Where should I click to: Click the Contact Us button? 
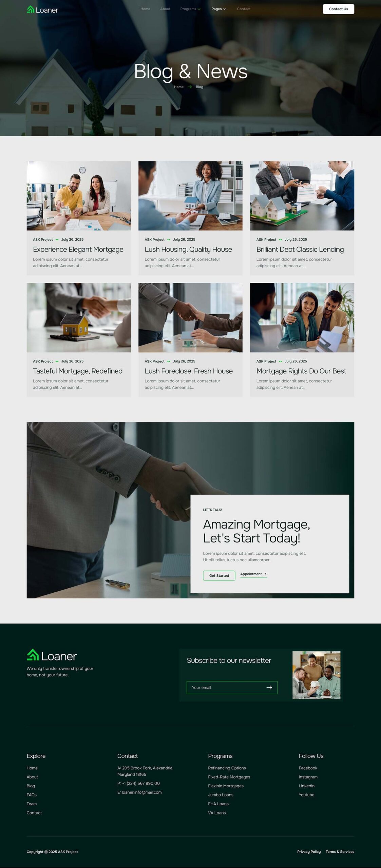[338, 9]
